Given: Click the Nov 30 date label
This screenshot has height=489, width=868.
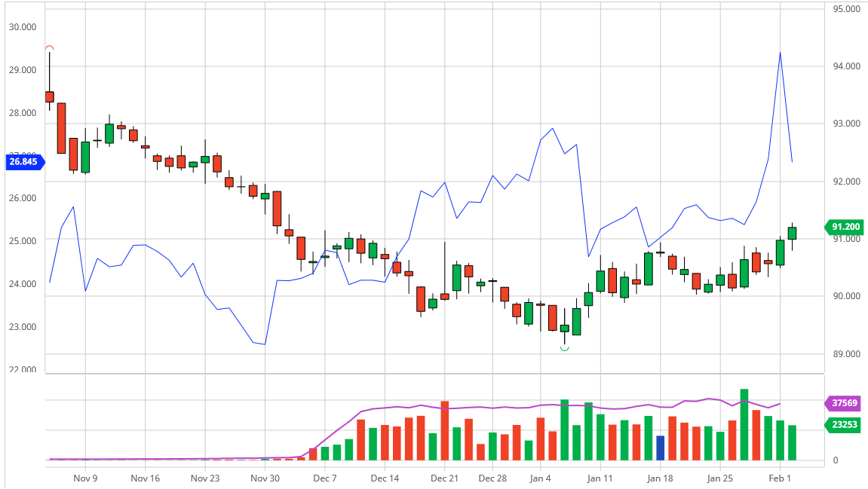Looking at the screenshot, I should click(x=265, y=478).
